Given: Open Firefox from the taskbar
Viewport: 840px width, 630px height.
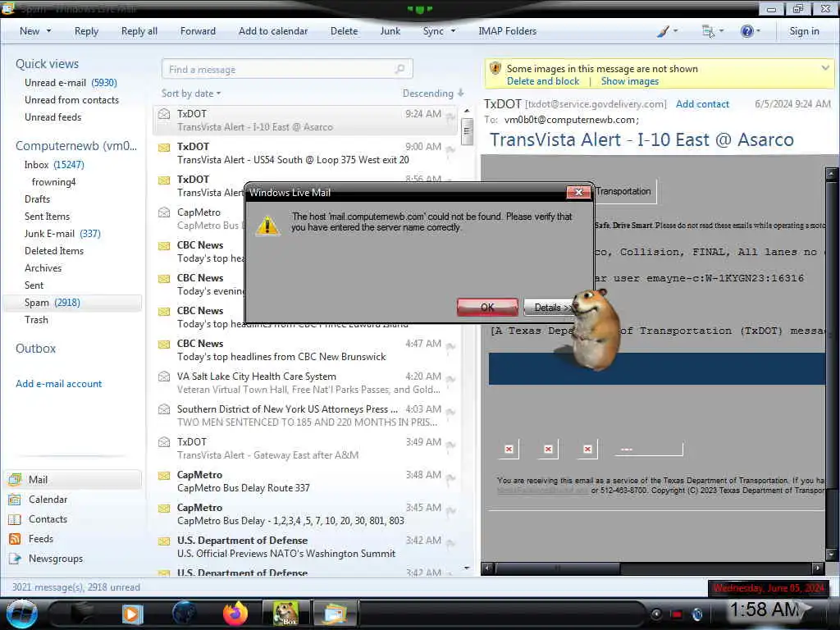Looking at the screenshot, I should 235,614.
